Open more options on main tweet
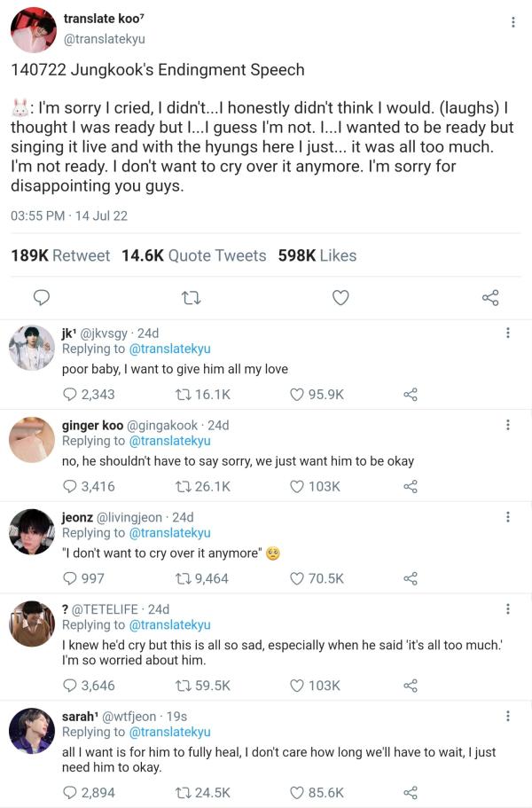Screen dimensions: 532x808 513,22
